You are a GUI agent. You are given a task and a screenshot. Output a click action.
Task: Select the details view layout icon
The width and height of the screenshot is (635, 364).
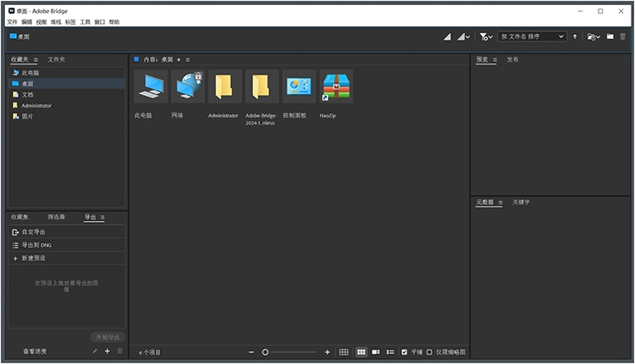click(x=376, y=351)
